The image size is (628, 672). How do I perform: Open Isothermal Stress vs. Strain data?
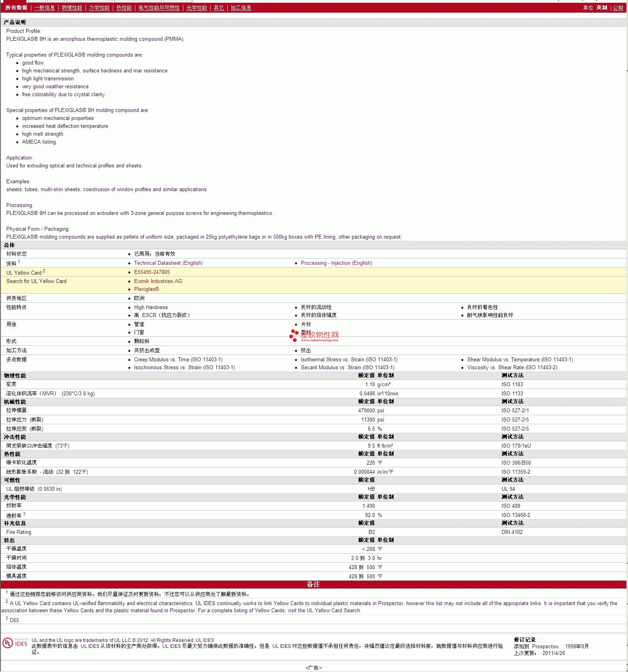pos(349,360)
